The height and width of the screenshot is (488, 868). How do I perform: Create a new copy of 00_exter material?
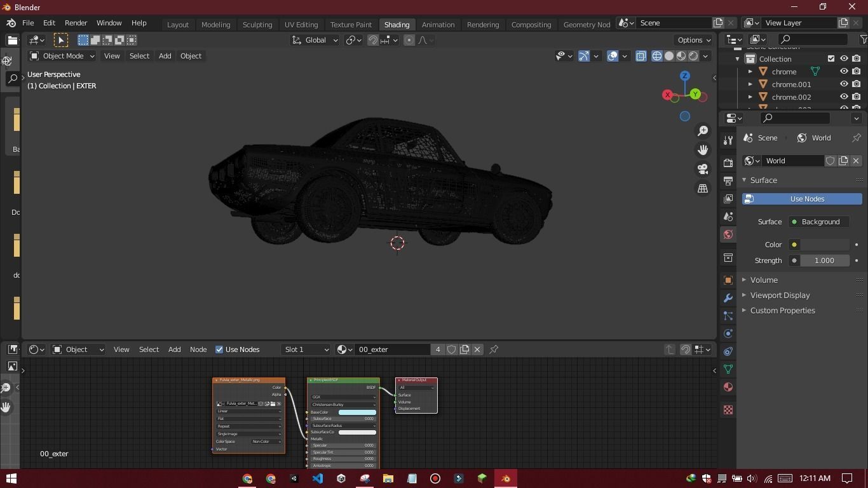point(465,349)
